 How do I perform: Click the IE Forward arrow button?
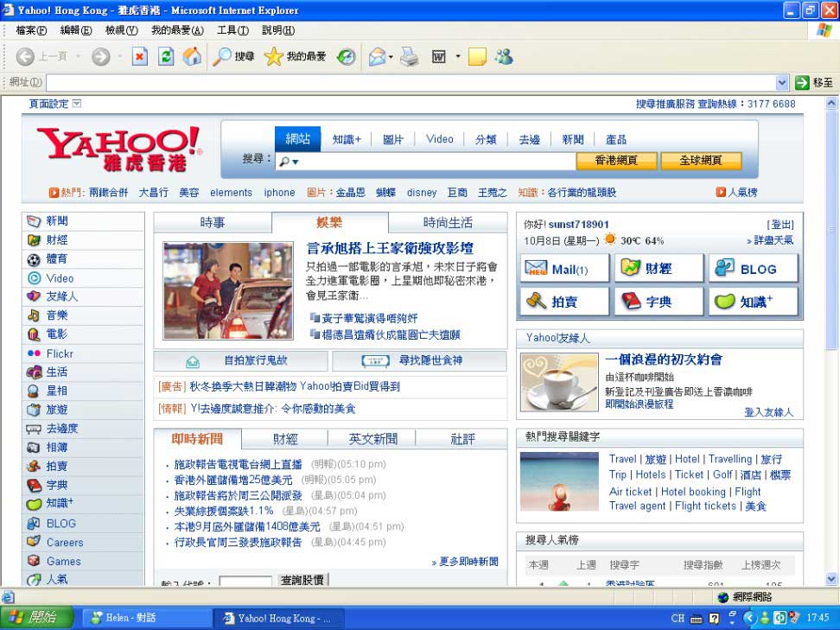pyautogui.click(x=101, y=56)
